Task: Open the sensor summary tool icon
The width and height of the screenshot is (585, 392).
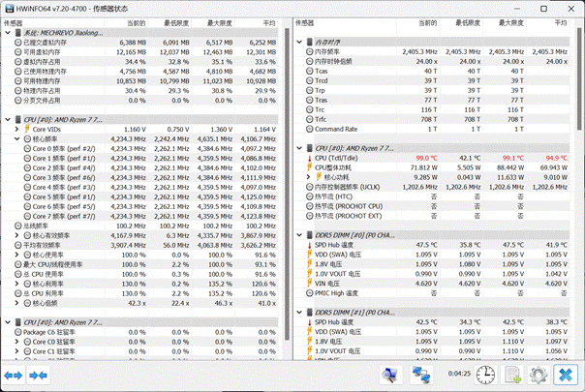Action: pyautogui.click(x=391, y=374)
